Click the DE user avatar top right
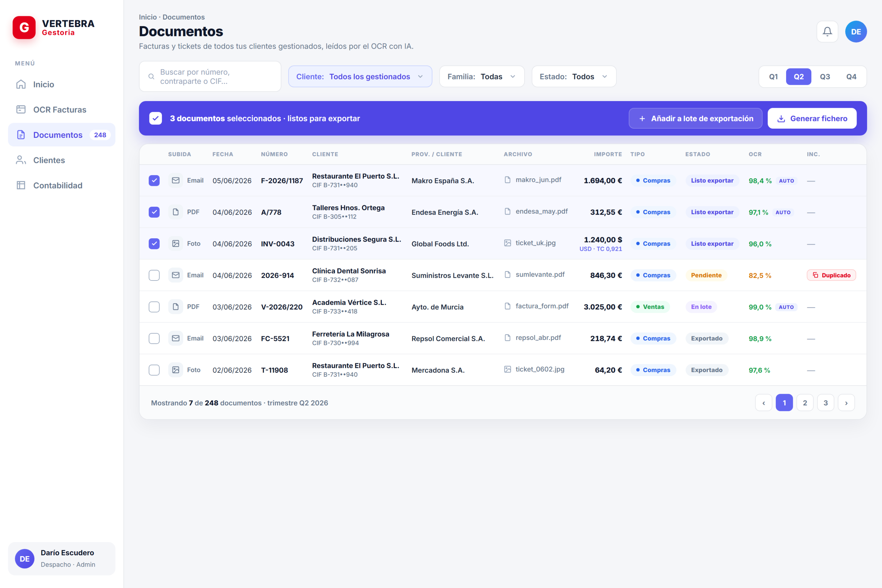 click(x=856, y=32)
